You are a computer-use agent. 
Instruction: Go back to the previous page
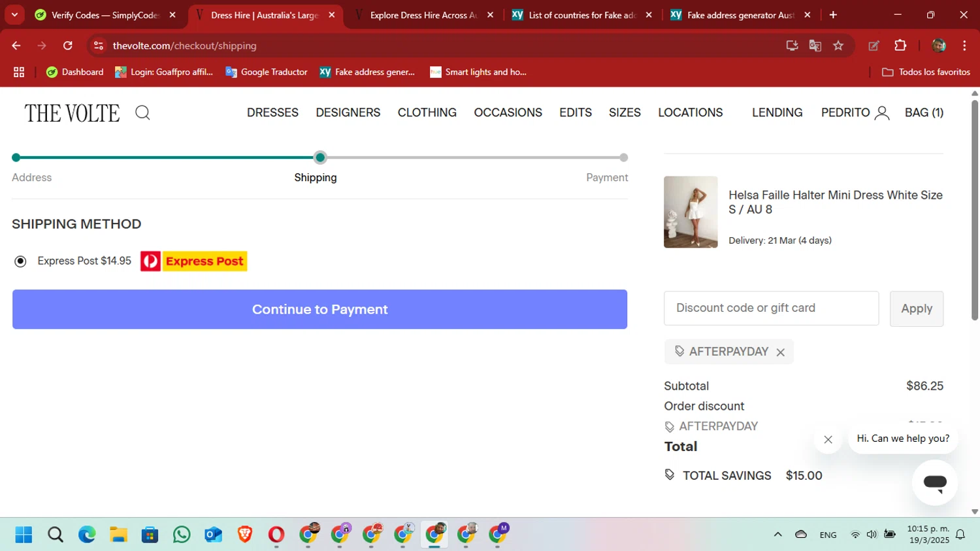coord(16,46)
